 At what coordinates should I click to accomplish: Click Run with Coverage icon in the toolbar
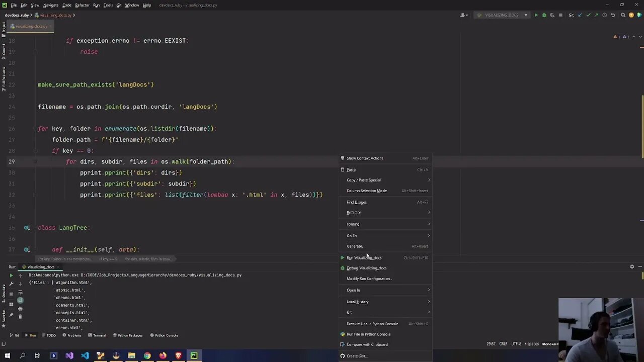pyautogui.click(x=552, y=15)
